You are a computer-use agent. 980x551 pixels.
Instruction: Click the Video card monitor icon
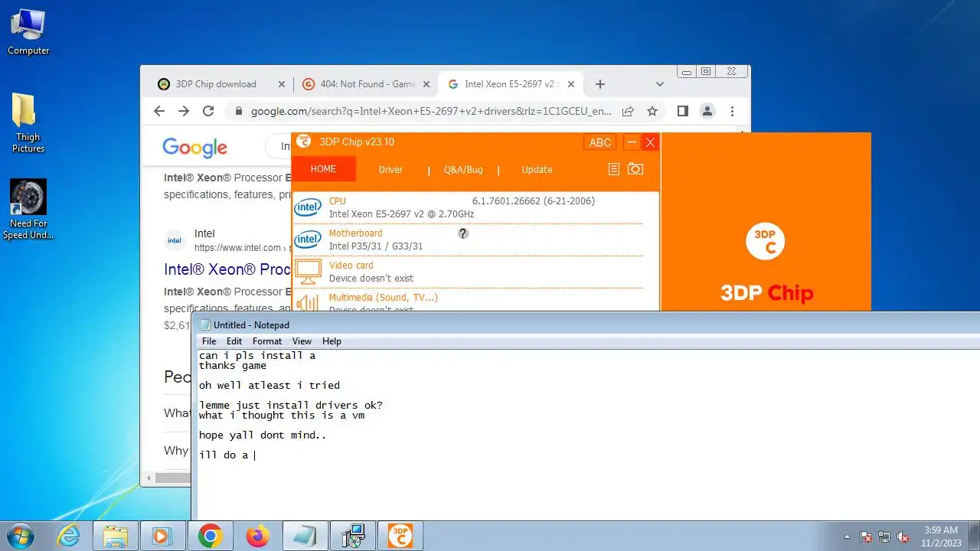pos(308,271)
